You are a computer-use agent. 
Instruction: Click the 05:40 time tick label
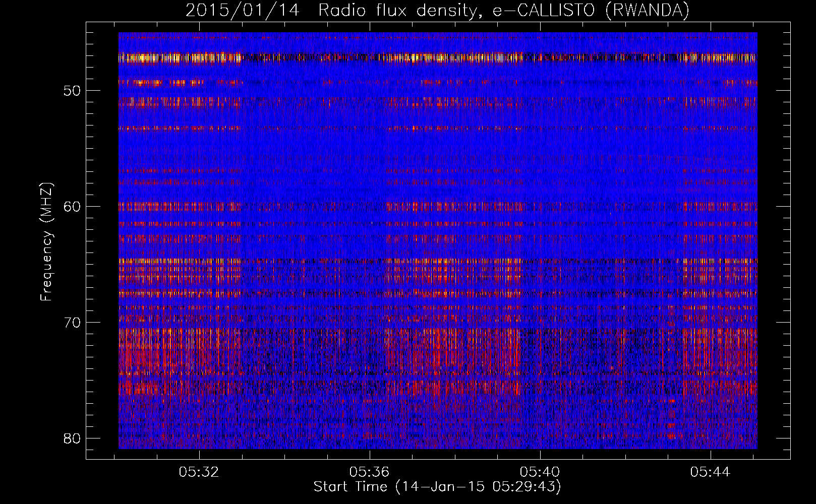pos(540,472)
